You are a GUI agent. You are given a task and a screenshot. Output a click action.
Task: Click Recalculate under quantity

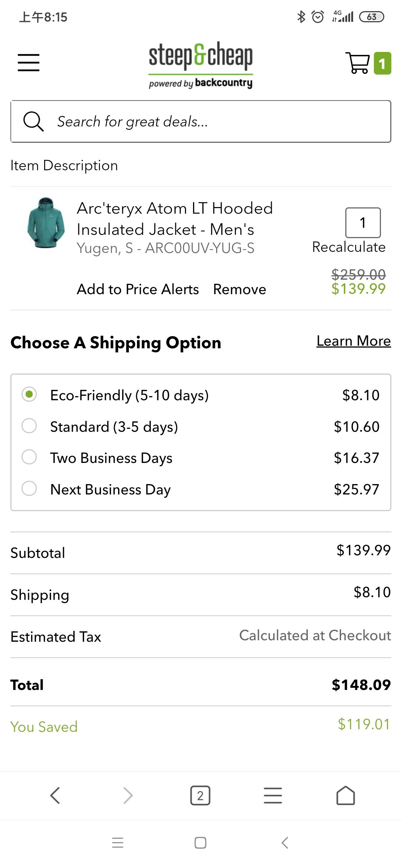point(349,247)
